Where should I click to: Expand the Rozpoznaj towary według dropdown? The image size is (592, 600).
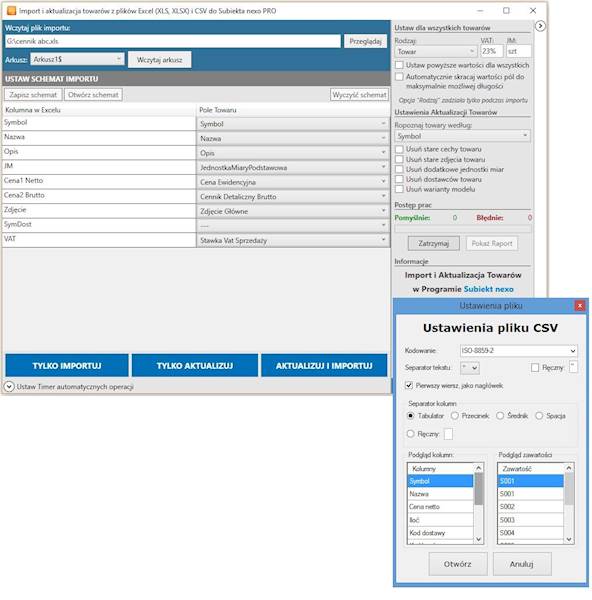(x=462, y=136)
